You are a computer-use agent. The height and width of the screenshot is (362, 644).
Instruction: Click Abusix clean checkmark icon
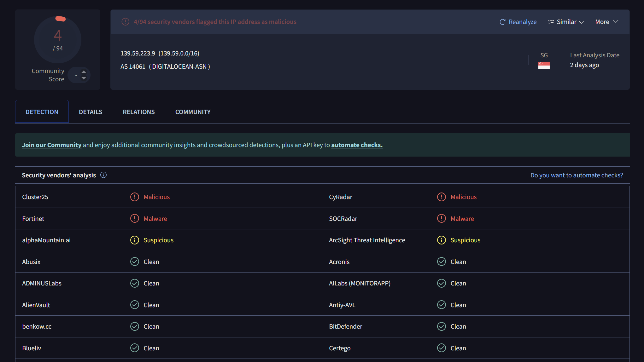(x=135, y=261)
